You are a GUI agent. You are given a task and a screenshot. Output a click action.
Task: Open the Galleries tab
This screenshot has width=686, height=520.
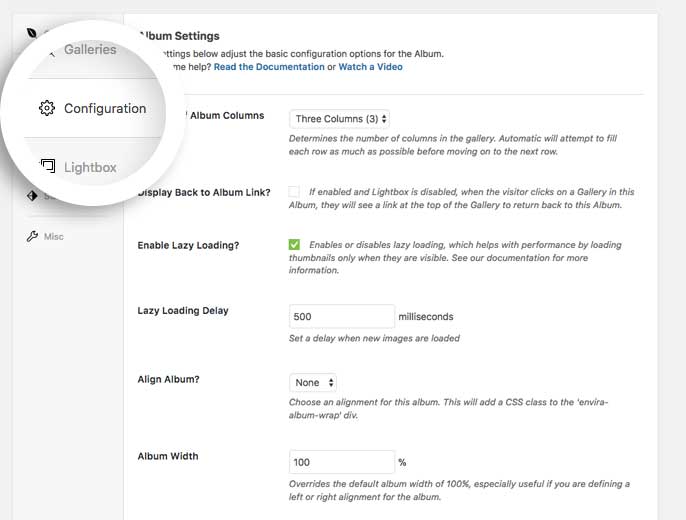[90, 49]
